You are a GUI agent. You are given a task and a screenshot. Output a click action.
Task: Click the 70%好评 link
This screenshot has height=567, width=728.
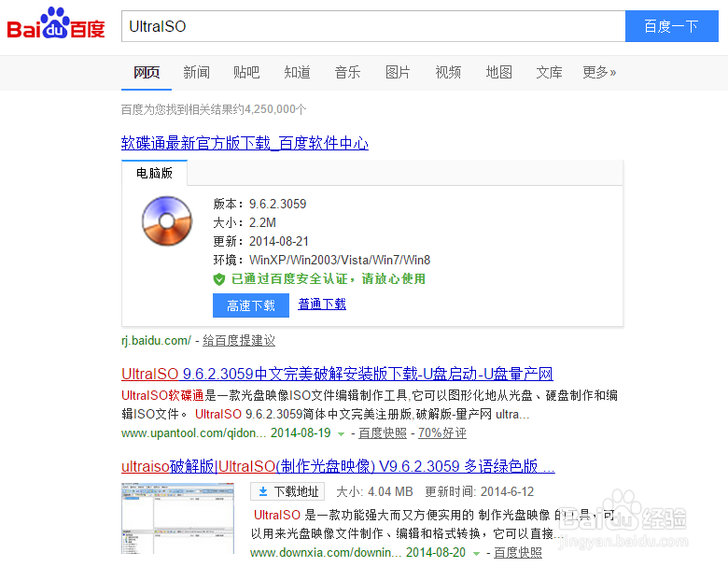(442, 433)
